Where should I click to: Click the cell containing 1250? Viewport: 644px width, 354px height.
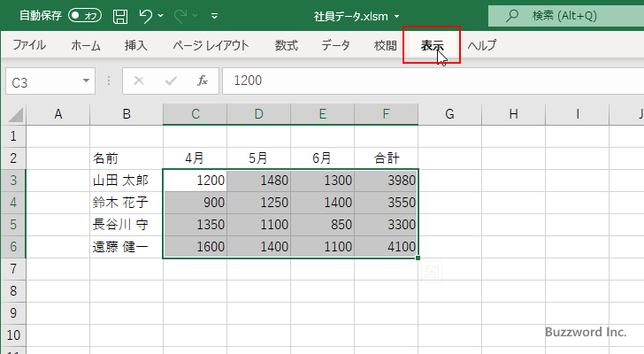[x=258, y=203]
